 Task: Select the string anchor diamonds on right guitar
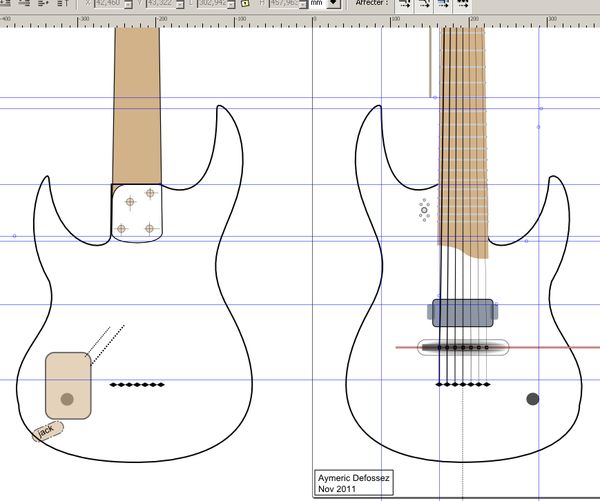(x=463, y=384)
